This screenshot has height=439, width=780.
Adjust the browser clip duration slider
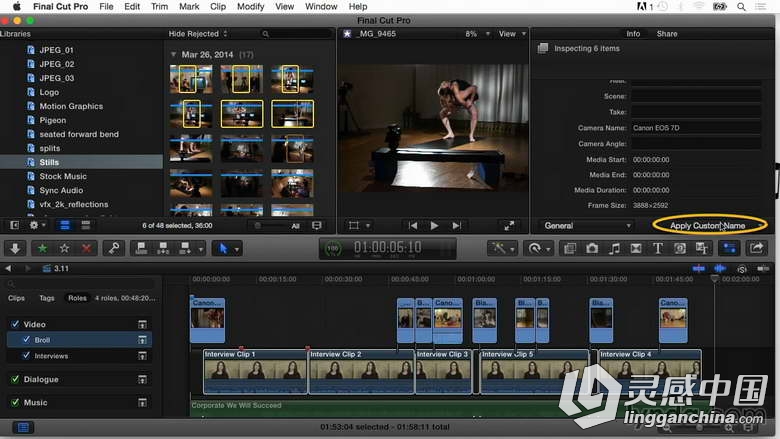coord(272,226)
